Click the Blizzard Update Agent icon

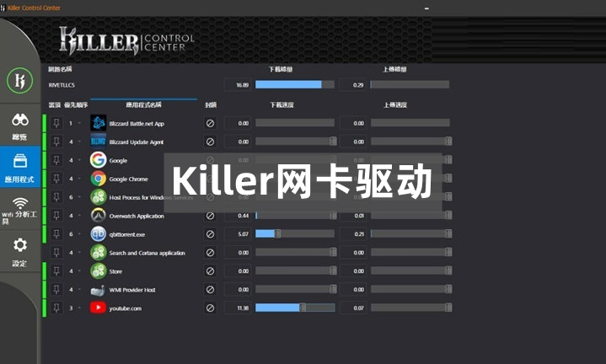point(99,142)
